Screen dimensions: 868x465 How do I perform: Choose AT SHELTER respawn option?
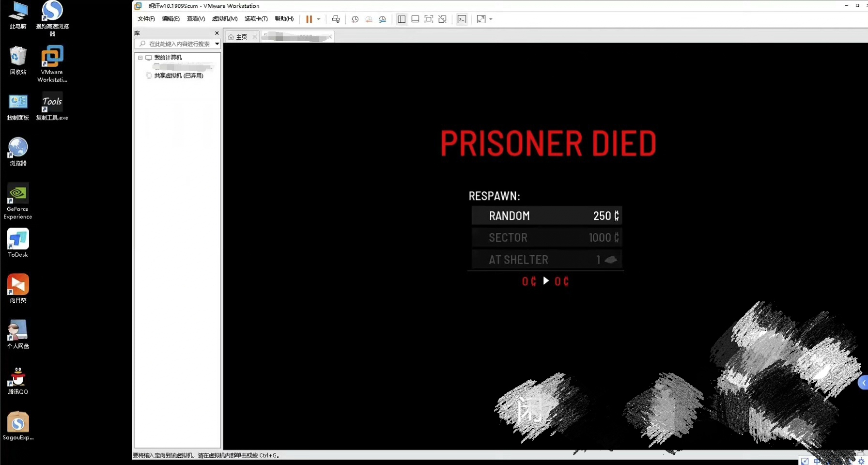547,260
